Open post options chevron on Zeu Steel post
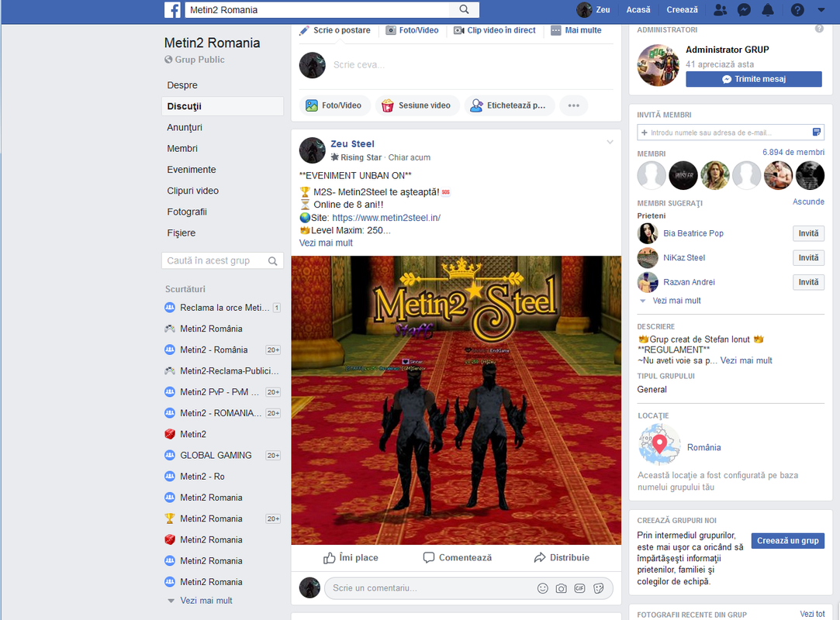 point(610,142)
